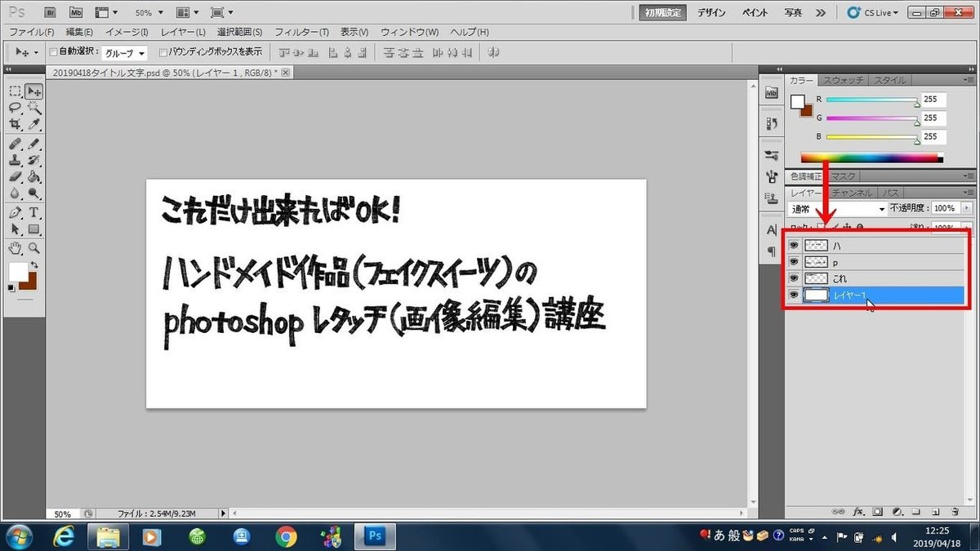This screenshot has width=980, height=551.
Task: Select the Eyedropper tool
Action: [x=33, y=124]
